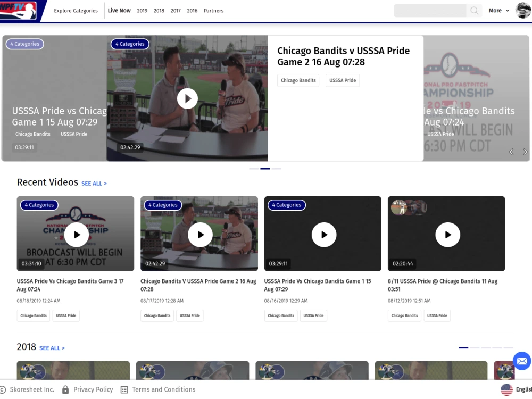
Task: Play the featured Chicago Bandits v USSSA Pride video
Action: (x=187, y=98)
